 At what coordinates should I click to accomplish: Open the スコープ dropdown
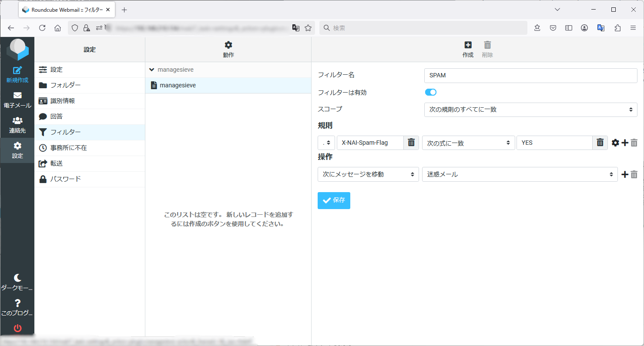[530, 110]
